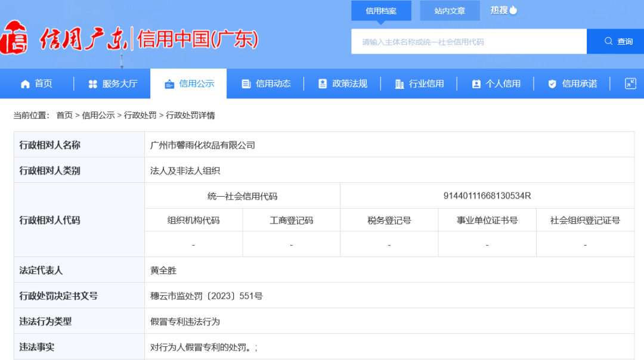Screen dimensions: 644x360
Task: Click the policy icon beside 政策法规
Action: tap(323, 83)
